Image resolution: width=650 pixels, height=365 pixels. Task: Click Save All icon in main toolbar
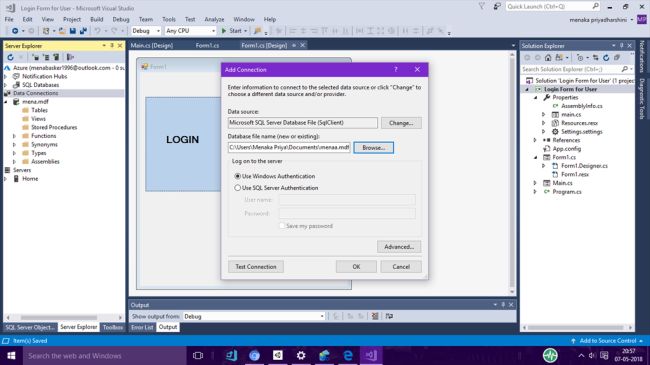tap(83, 31)
